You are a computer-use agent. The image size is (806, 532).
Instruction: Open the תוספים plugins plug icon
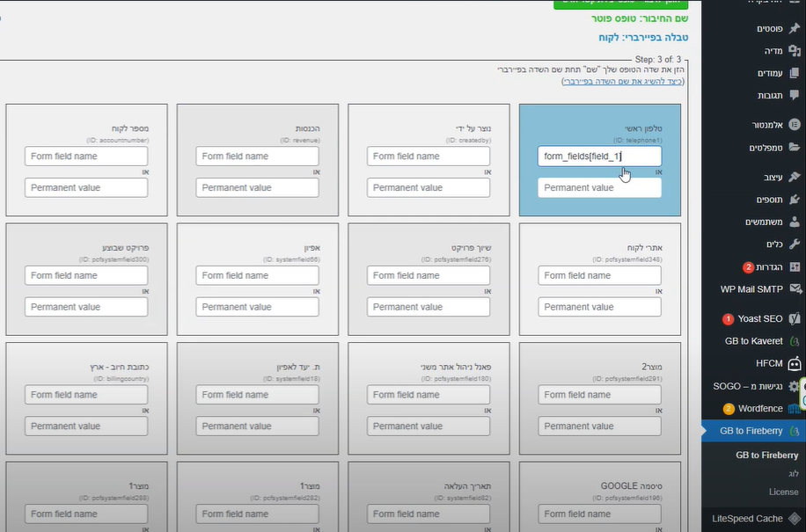click(795, 200)
